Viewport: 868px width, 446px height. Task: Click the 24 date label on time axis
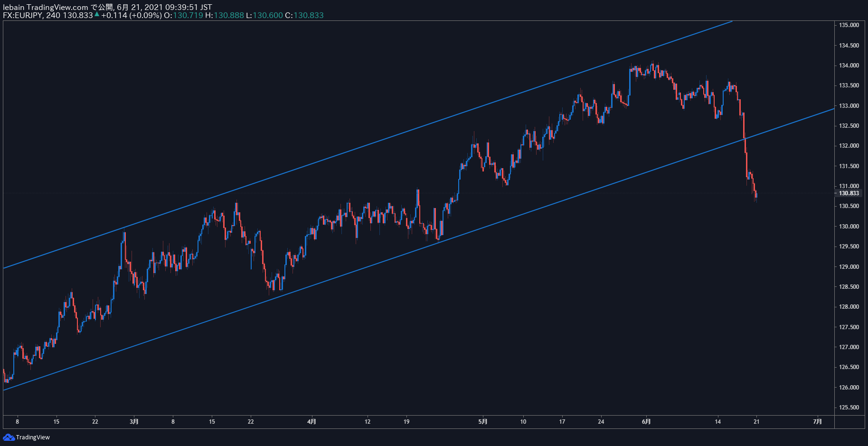(601, 422)
